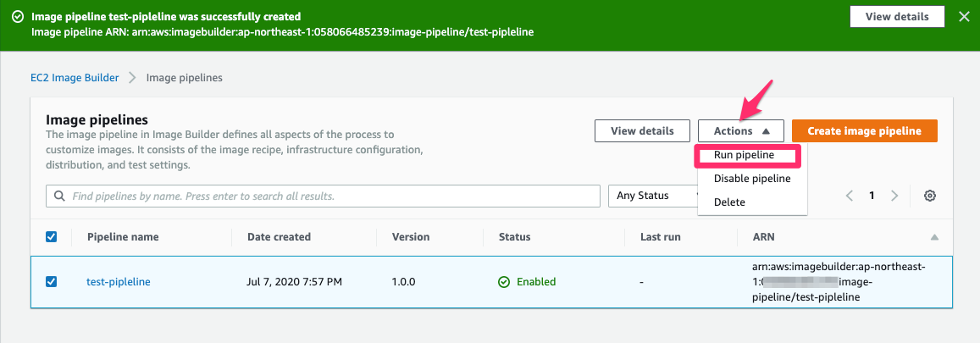Click the Enabled status cell
The image size is (980, 343).
tap(527, 282)
